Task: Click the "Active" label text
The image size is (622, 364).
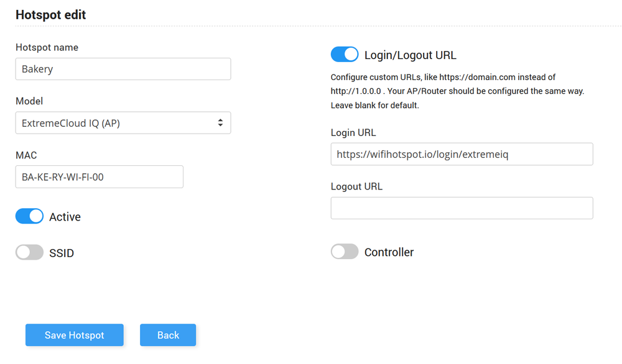Action: [65, 217]
